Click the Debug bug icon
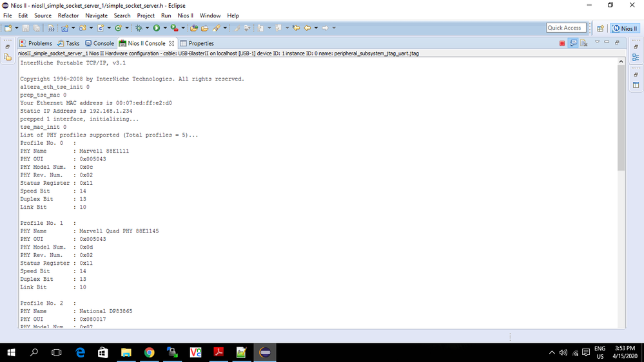 coord(139,28)
